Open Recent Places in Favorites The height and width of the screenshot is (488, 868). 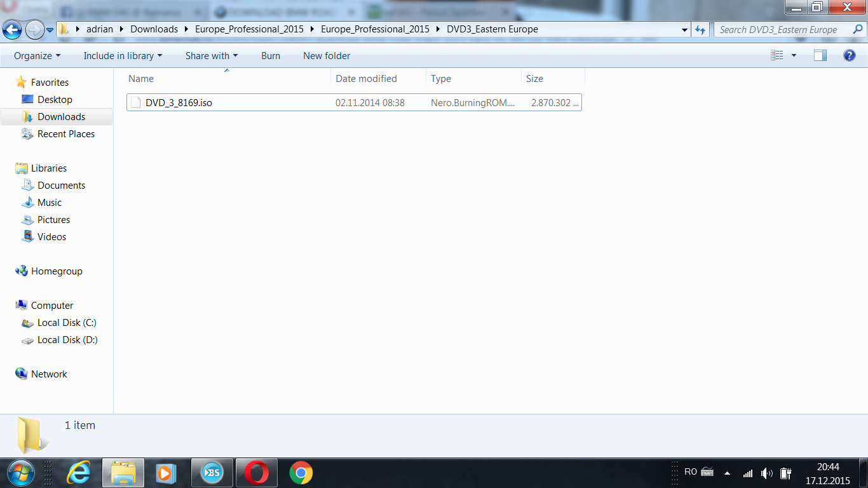66,134
